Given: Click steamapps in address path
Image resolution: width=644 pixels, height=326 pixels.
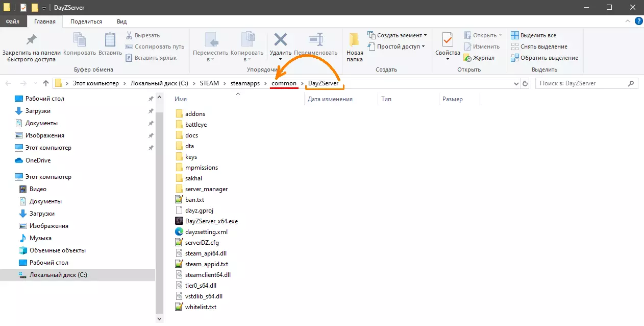Looking at the screenshot, I should (x=245, y=83).
